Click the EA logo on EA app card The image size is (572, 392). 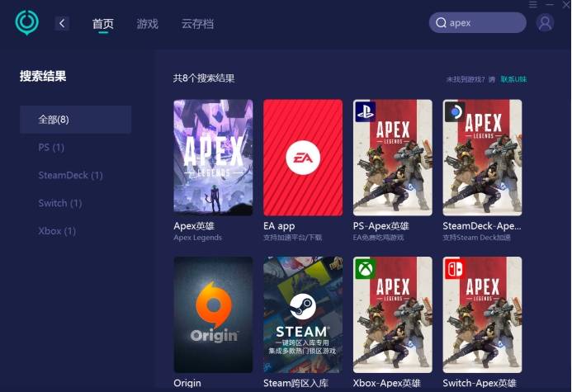coord(303,158)
